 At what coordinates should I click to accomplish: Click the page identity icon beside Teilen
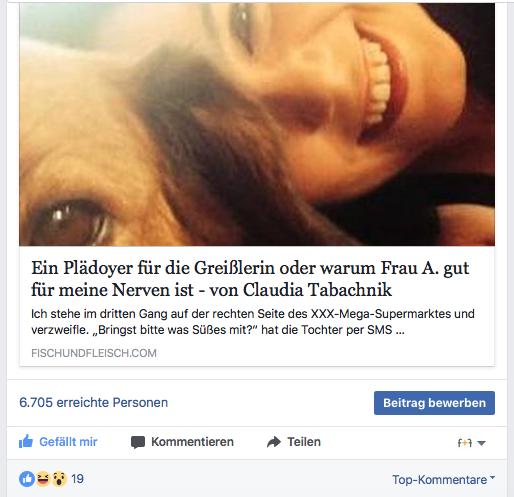click(x=465, y=443)
